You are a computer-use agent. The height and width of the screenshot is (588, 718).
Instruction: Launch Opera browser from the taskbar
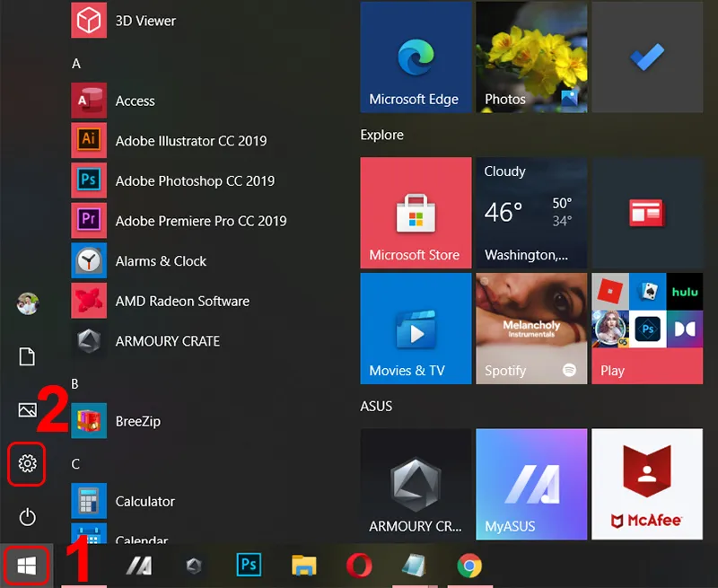(358, 566)
